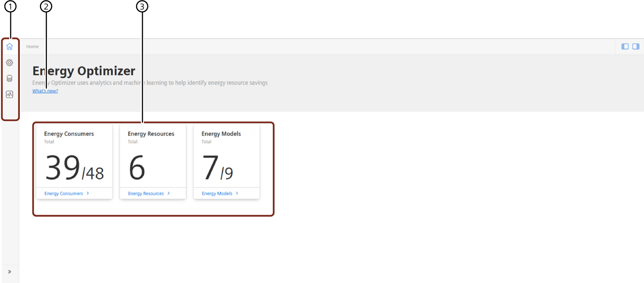Click chevron next to Energy Resources link
644x283 pixels.
tap(169, 193)
